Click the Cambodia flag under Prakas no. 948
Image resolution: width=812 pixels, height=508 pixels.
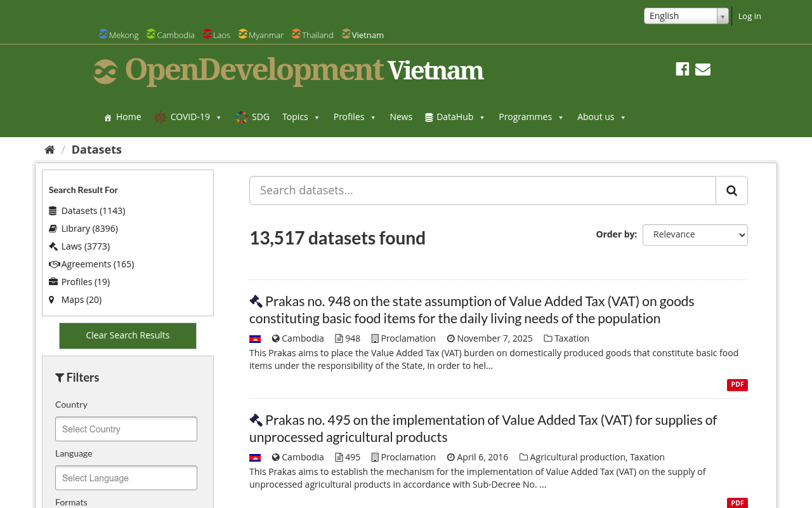tap(255, 339)
